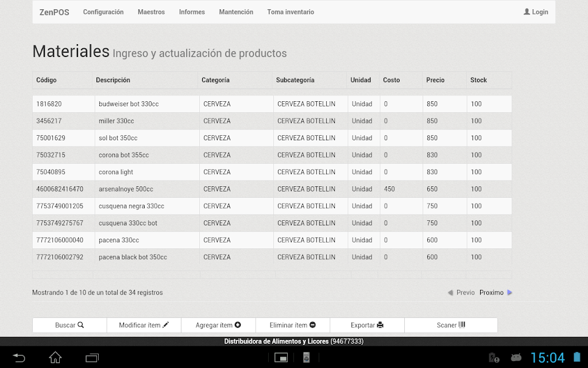The image size is (588, 368).
Task: Sort by the Subcategoría column header
Action: pos(310,80)
